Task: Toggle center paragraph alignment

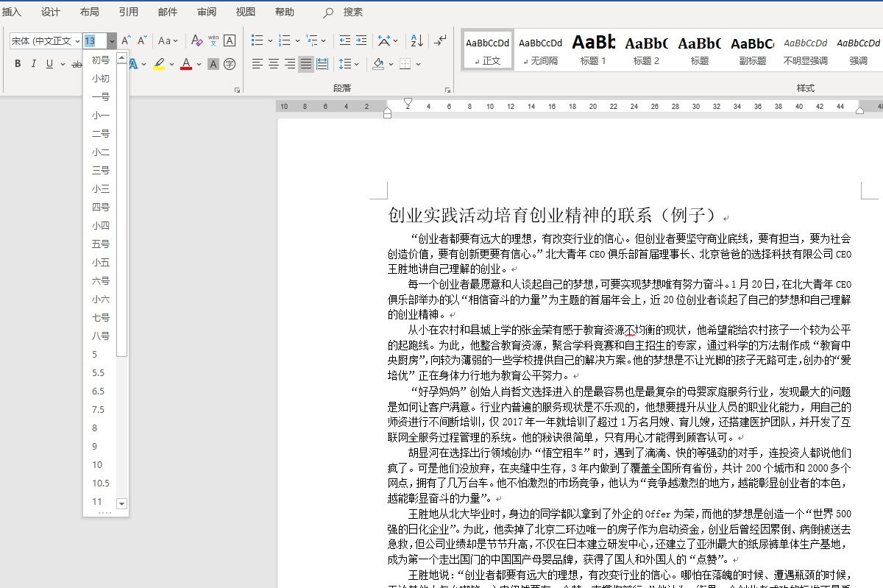Action: click(x=273, y=63)
